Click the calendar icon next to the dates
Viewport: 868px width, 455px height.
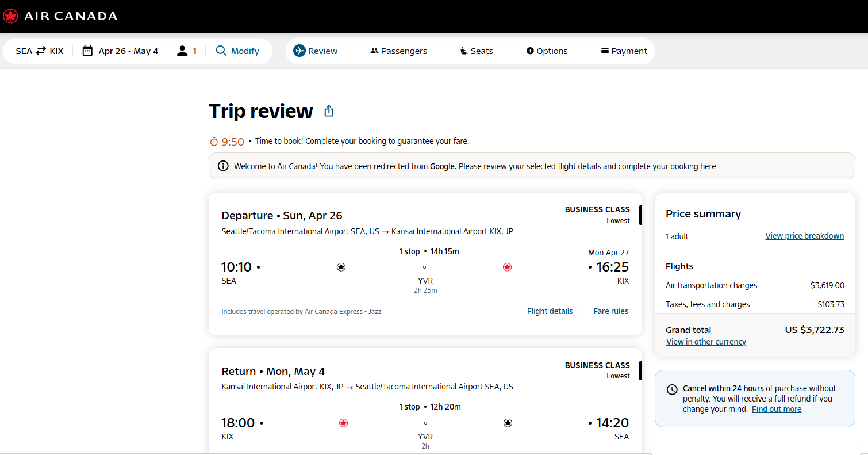(x=87, y=51)
